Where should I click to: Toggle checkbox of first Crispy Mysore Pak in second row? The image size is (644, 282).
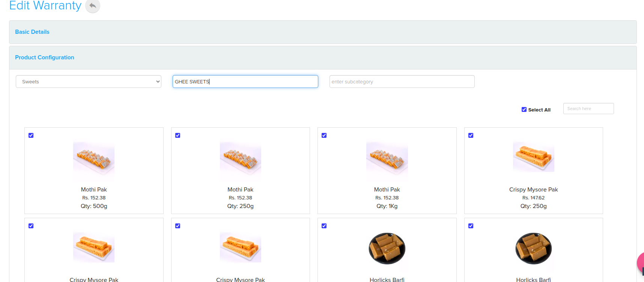tap(31, 226)
